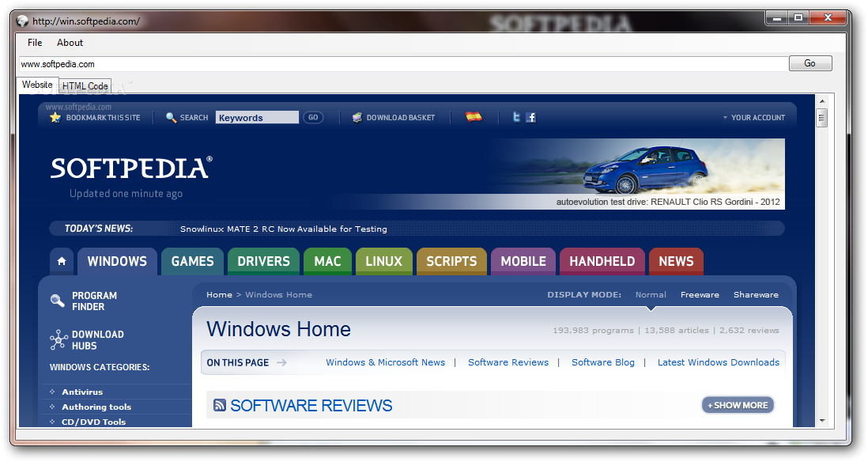Select the Spanish flag language icon
The image size is (868, 462).
click(474, 117)
